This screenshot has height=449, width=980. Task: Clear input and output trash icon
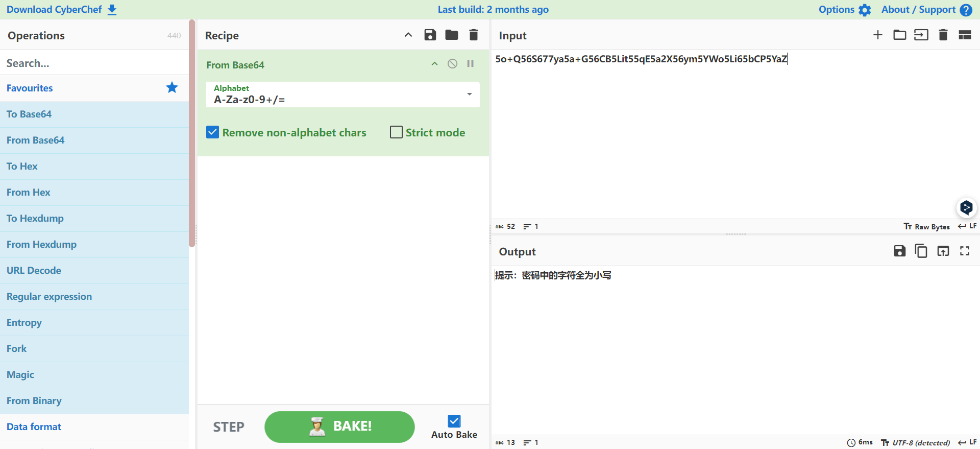(943, 35)
